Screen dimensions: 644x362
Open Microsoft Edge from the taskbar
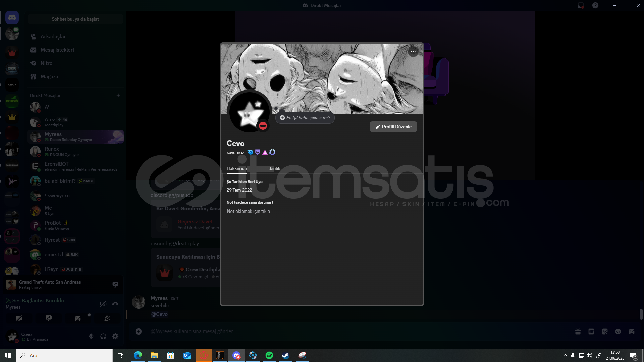pyautogui.click(x=138, y=355)
